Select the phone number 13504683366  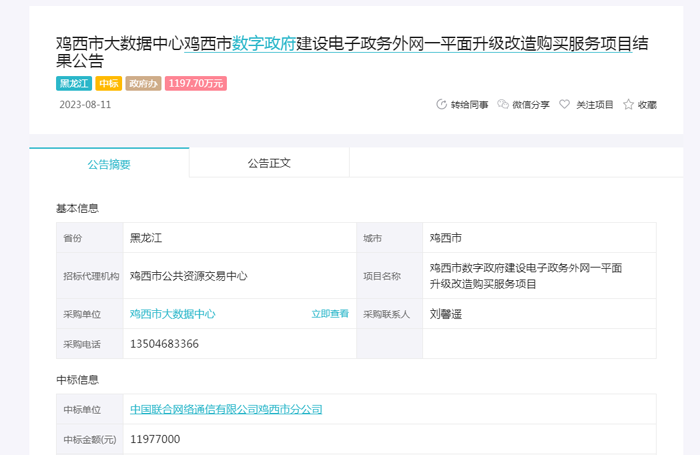[164, 344]
